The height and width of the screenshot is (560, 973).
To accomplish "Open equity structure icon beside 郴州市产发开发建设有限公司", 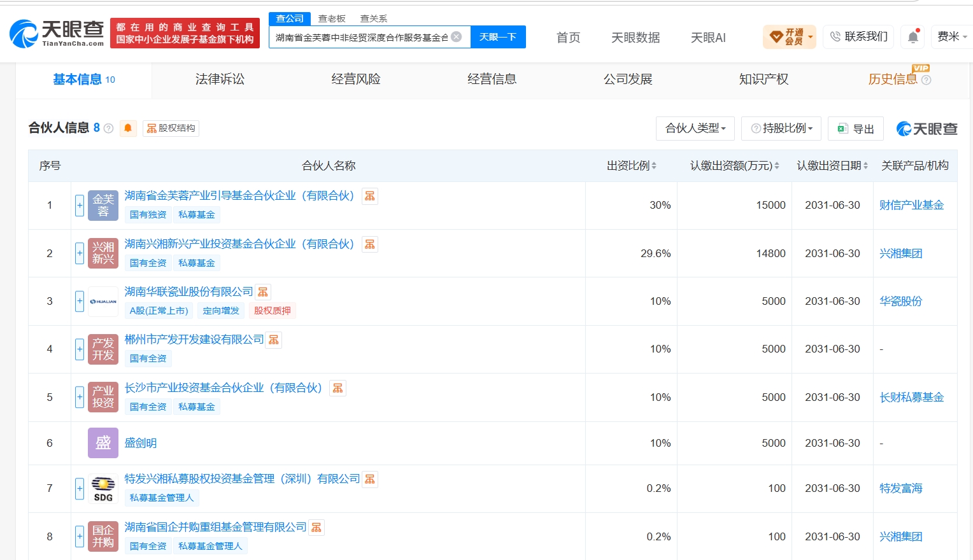I will pos(274,340).
